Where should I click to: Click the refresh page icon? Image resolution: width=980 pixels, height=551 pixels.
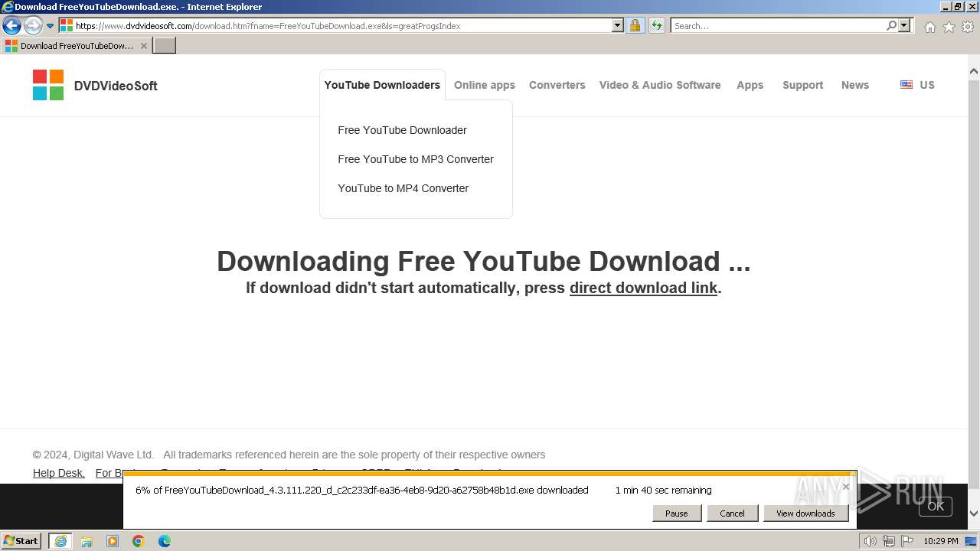[x=657, y=26]
